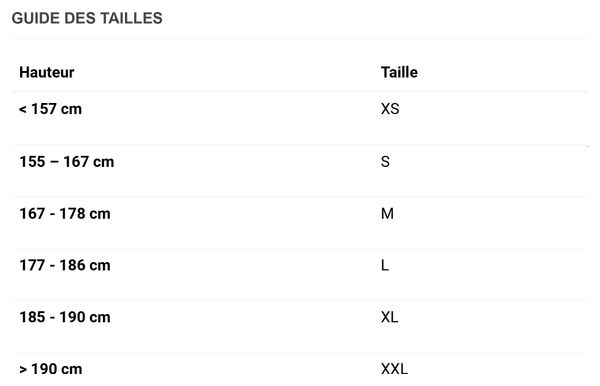This screenshot has height=386, width=600.
Task: Click the < 157 cm height cell
Action: click(x=51, y=109)
